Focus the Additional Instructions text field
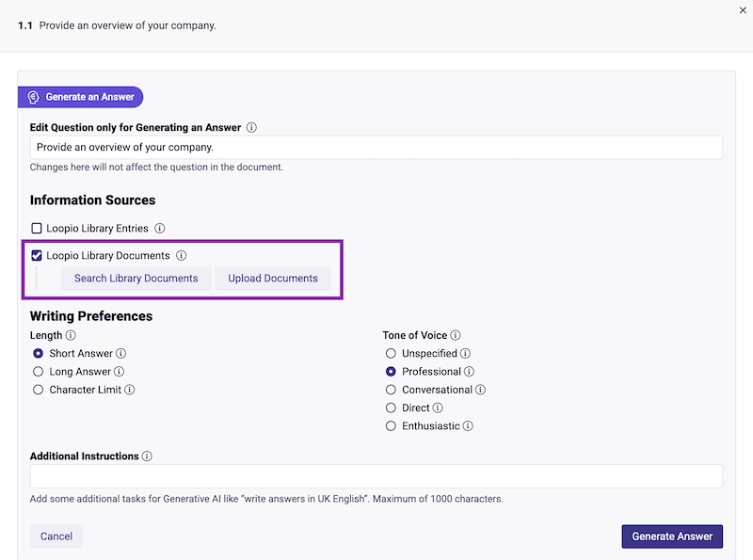The image size is (753, 560). tap(376, 476)
